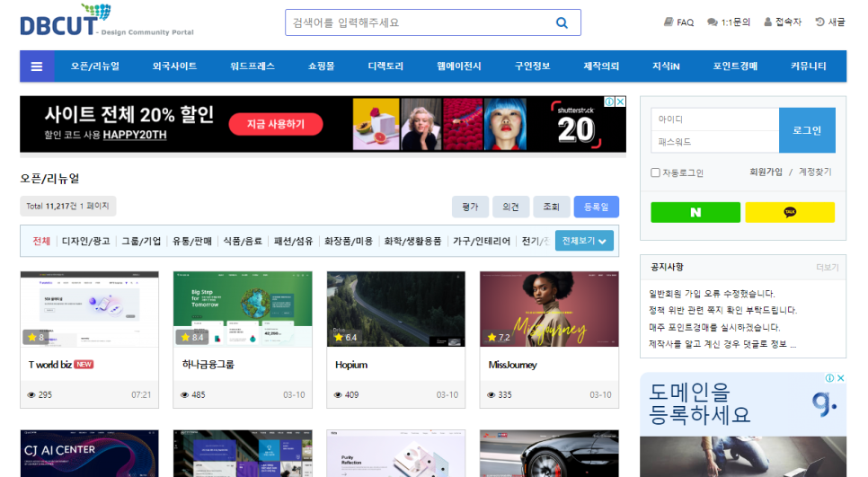This screenshot has width=868, height=477.
Task: Open the 외국사이트 menu
Action: (174, 66)
